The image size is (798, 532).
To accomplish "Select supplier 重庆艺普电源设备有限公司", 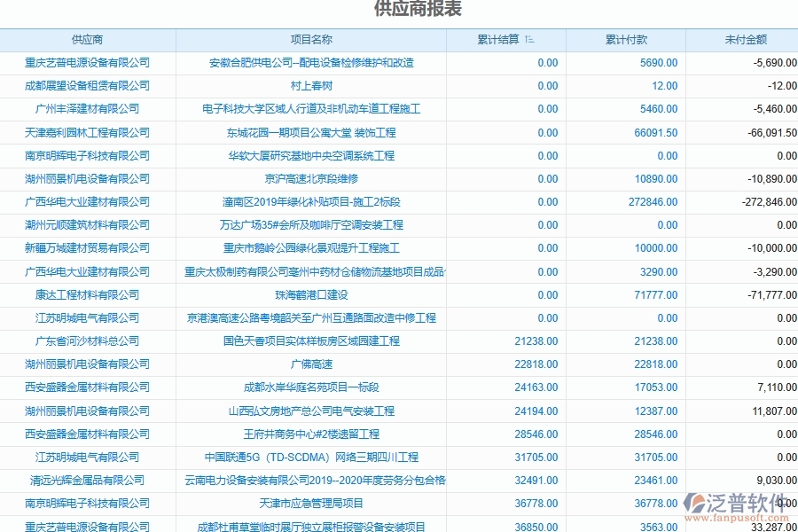I will (x=89, y=62).
